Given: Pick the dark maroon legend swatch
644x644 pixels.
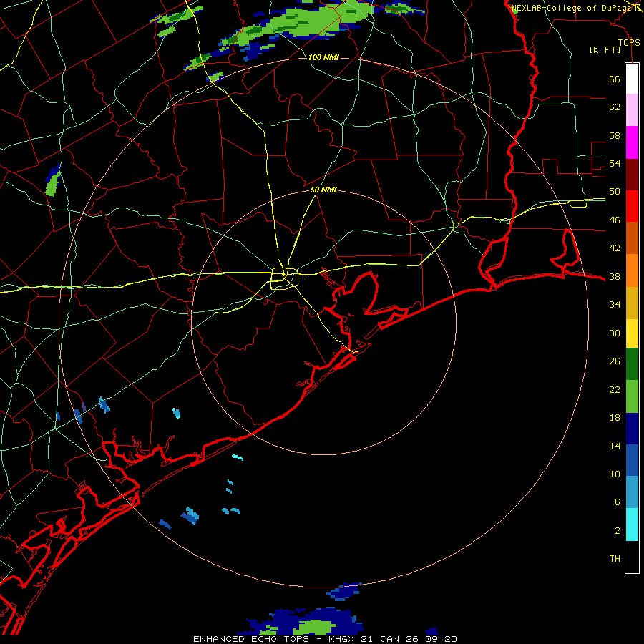Looking at the screenshot, I should (x=632, y=175).
